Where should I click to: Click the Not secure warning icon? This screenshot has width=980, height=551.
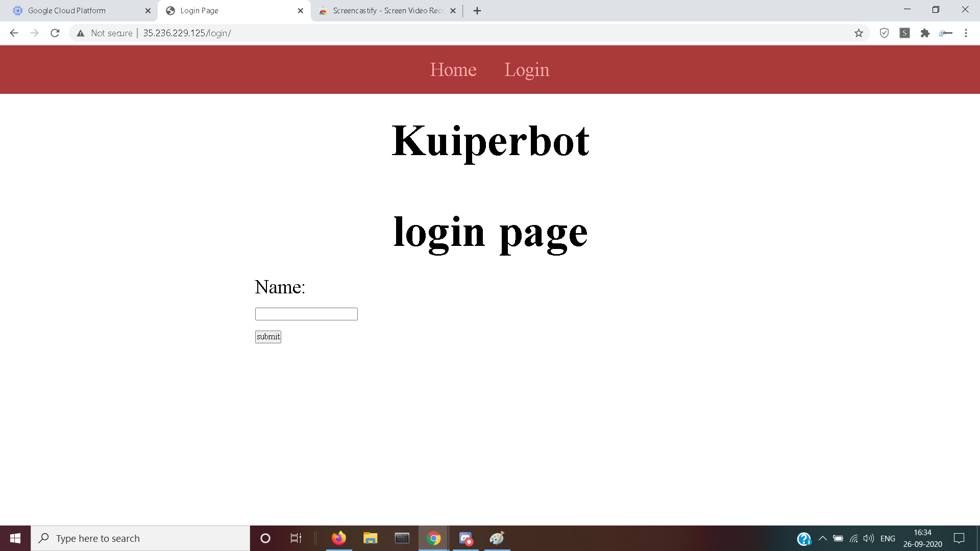click(x=81, y=33)
